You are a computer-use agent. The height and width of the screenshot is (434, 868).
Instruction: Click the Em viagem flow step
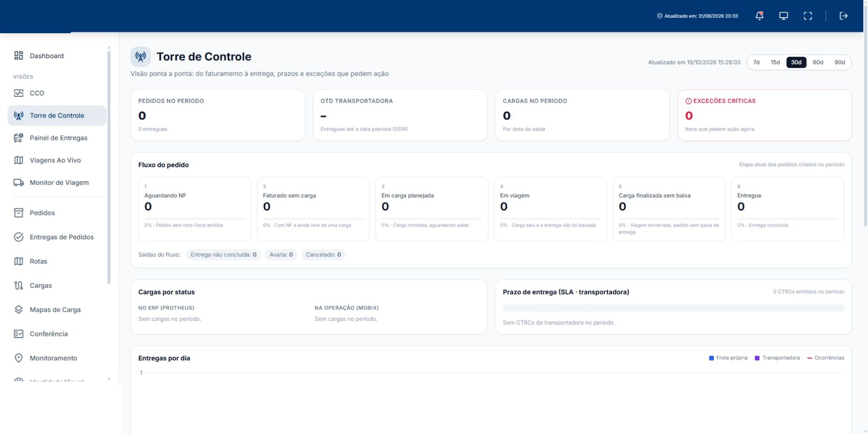551,209
